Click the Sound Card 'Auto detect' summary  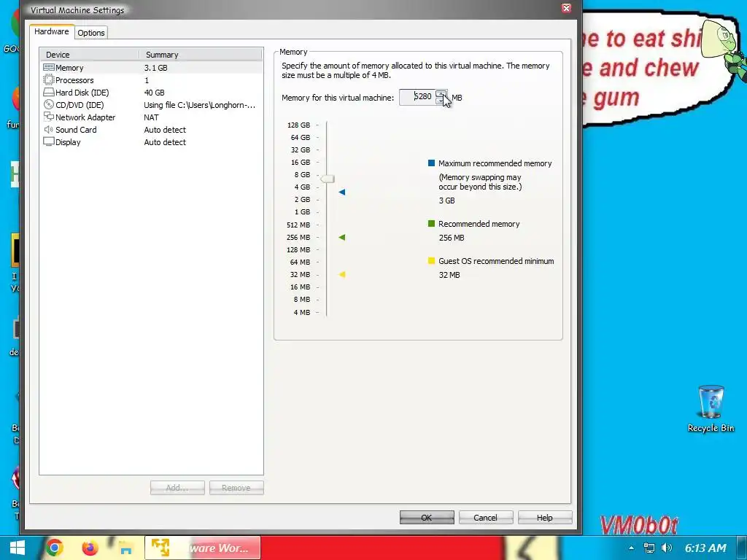165,130
